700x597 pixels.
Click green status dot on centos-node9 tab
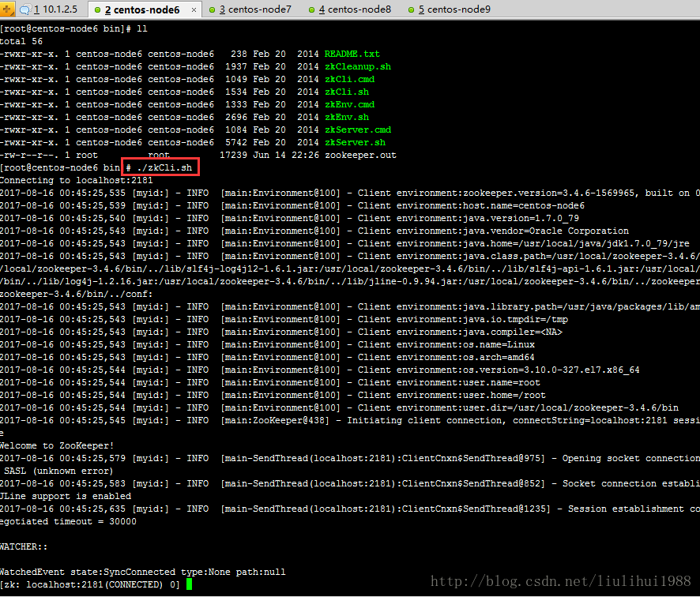(411, 9)
